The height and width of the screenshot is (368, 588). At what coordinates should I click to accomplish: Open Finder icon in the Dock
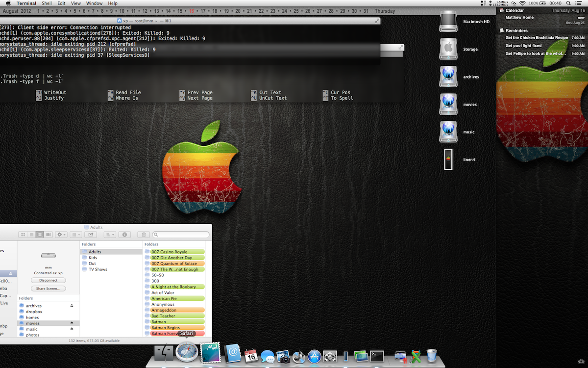point(163,354)
